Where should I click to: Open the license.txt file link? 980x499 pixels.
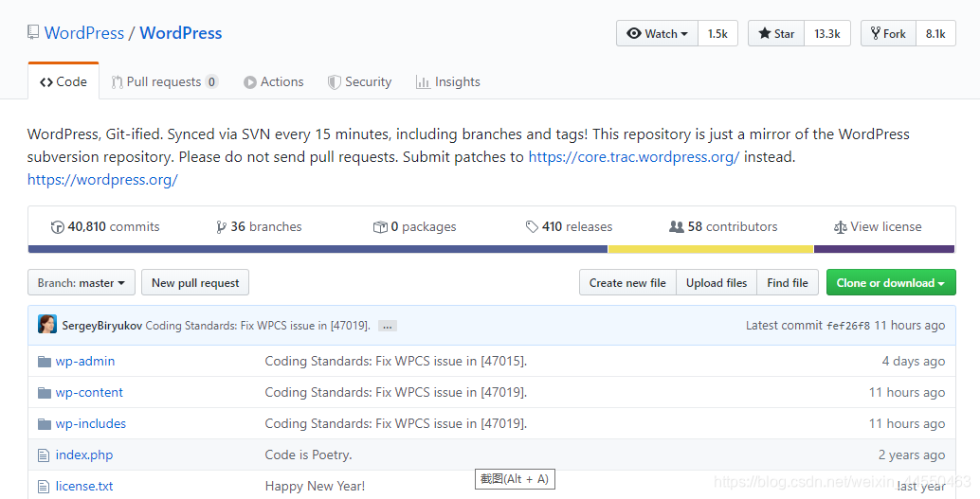click(x=84, y=486)
